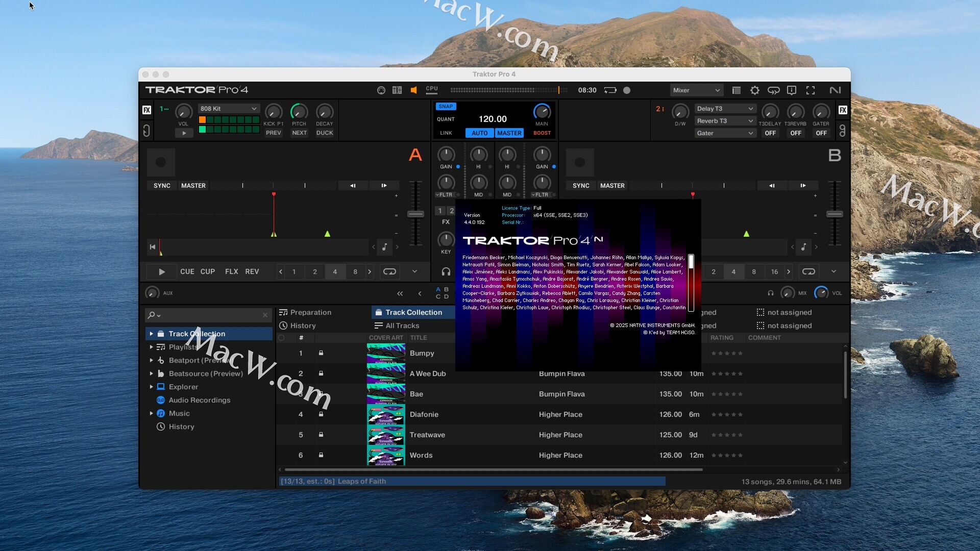Select the All Tracks favorite

coord(402,325)
